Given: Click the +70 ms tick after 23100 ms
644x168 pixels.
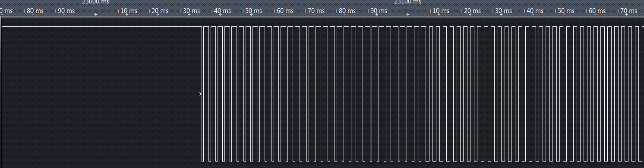Looking at the screenshot, I should click(x=626, y=11).
